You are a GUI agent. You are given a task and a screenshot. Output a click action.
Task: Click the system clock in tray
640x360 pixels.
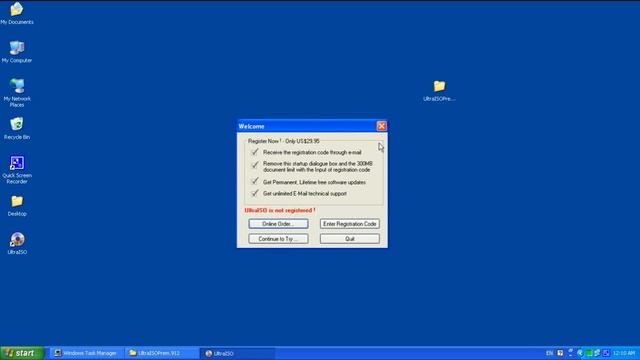[x=624, y=353]
